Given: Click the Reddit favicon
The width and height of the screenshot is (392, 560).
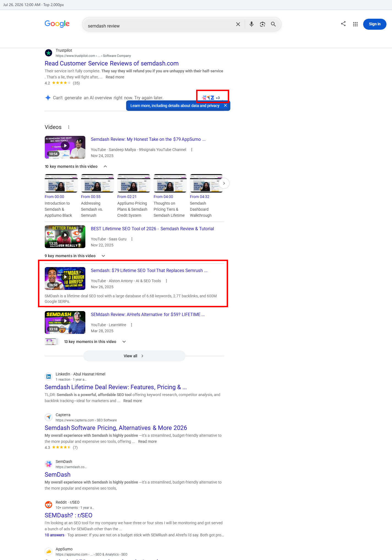Looking at the screenshot, I should click(x=49, y=505).
